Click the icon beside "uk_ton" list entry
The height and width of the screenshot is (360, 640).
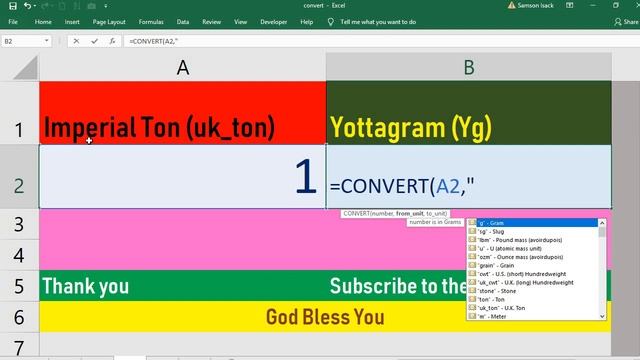472,308
